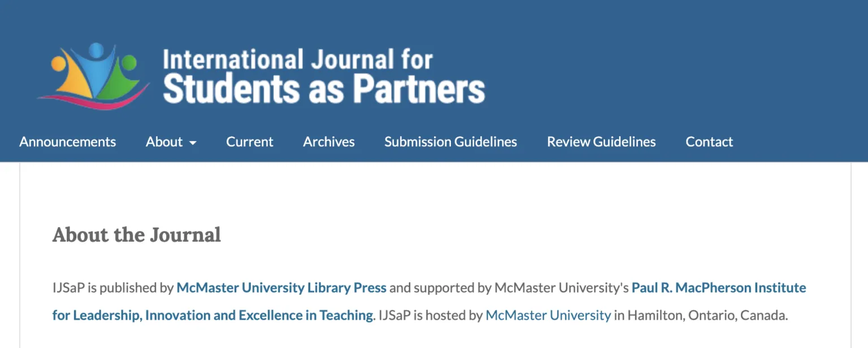Click the About navigation label
868x348 pixels.
[x=164, y=142]
